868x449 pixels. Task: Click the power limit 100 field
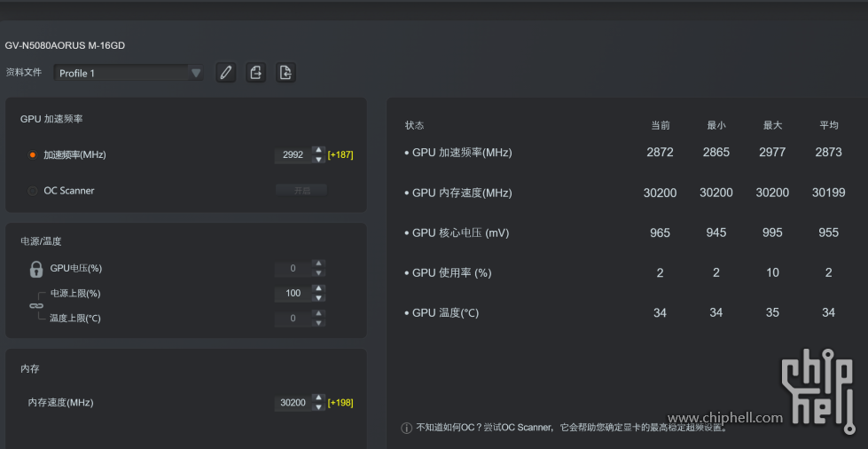click(x=293, y=293)
